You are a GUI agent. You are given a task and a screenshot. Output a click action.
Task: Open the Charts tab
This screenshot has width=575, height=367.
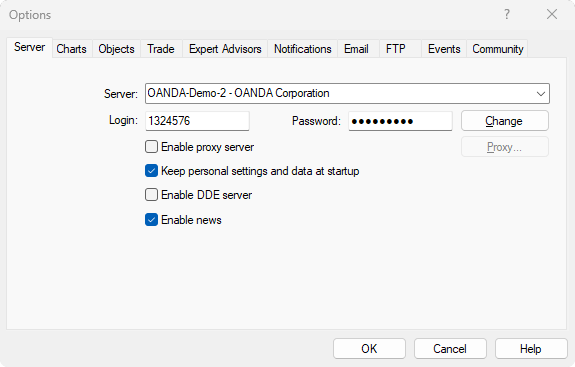click(72, 49)
